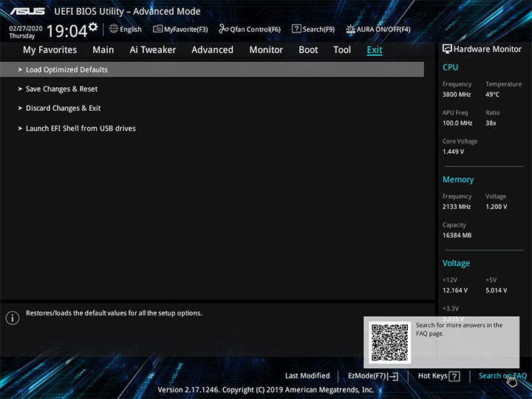This screenshot has width=532, height=399.
Task: Click the 49°C temperature value
Action: coord(492,95)
